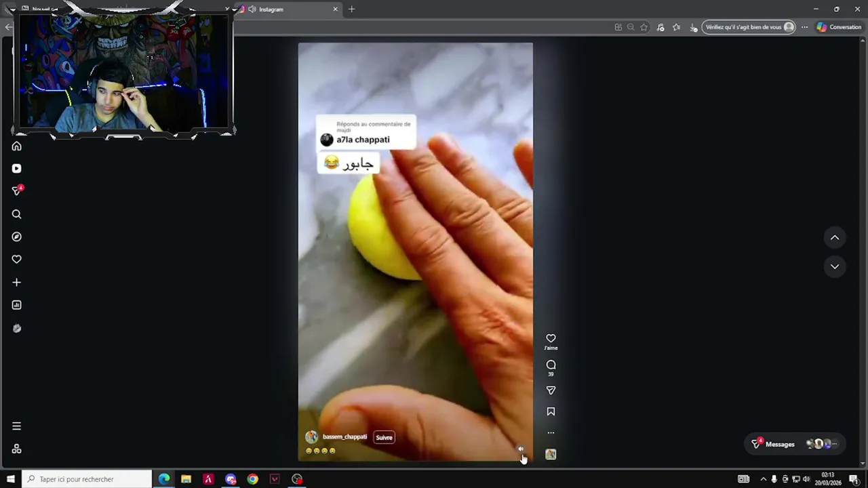Viewport: 868px width, 488px height.
Task: Open File Explorer from the taskbar
Action: pyautogui.click(x=186, y=479)
